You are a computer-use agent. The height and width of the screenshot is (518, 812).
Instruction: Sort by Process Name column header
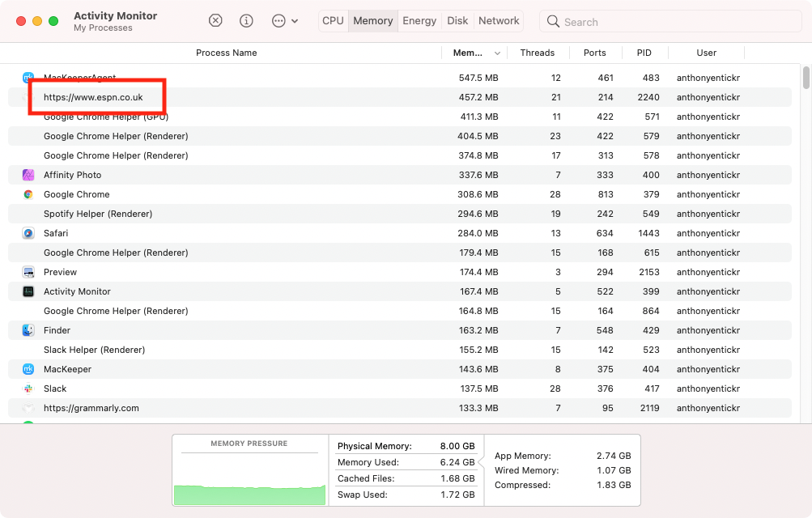click(227, 53)
